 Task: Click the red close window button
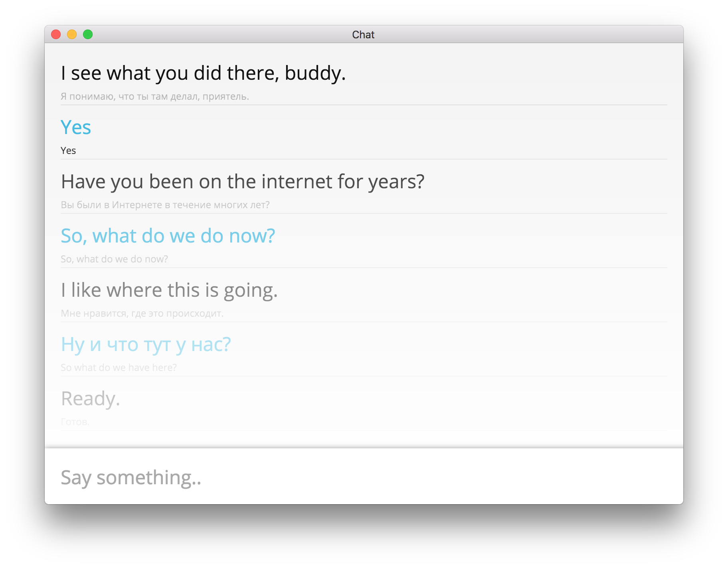56,35
